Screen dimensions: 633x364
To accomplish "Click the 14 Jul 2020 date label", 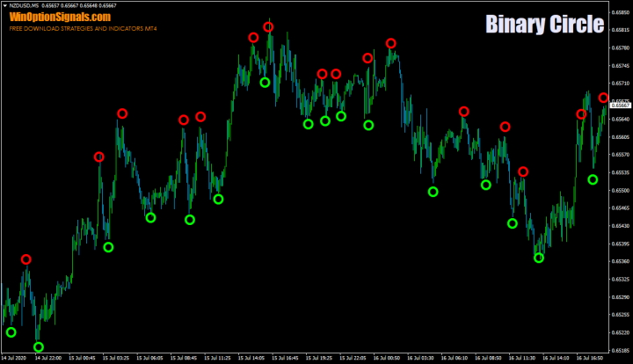I will [16, 358].
